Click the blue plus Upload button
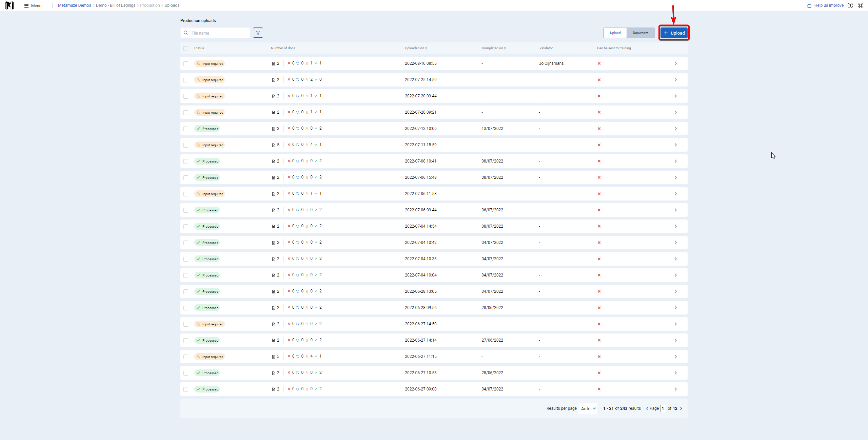Screen dimensions: 868x440 pos(674,33)
